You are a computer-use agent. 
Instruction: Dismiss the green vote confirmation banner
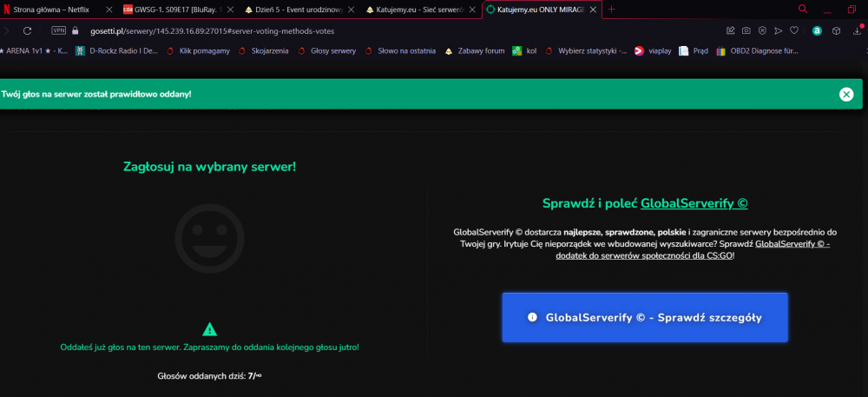tap(845, 94)
